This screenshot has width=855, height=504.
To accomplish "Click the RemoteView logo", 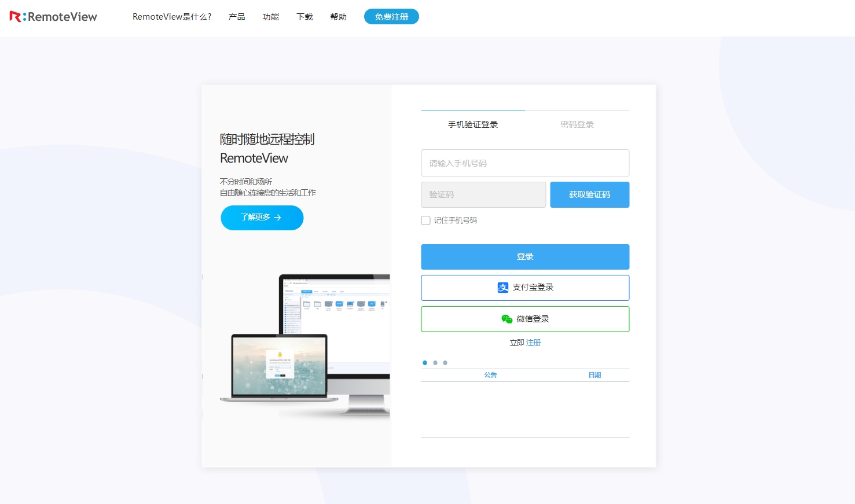I will click(53, 17).
